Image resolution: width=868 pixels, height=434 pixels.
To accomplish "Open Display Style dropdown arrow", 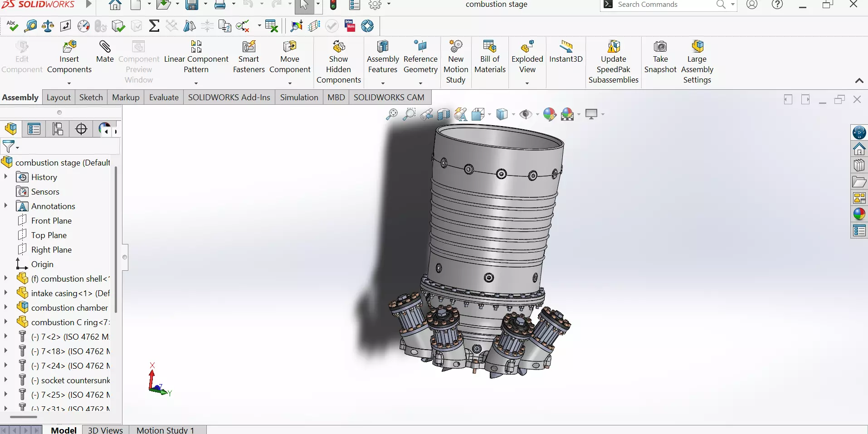I will point(513,114).
